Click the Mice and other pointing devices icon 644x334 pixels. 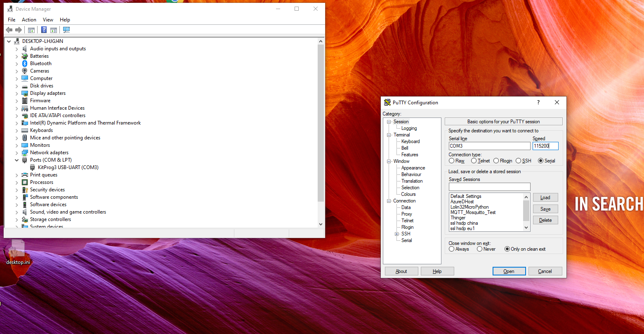point(25,138)
